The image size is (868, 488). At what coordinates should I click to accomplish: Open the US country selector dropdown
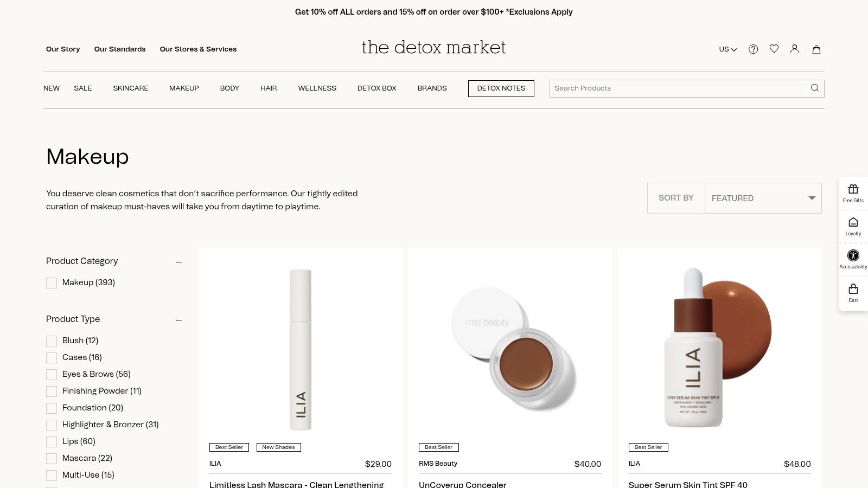pos(728,49)
